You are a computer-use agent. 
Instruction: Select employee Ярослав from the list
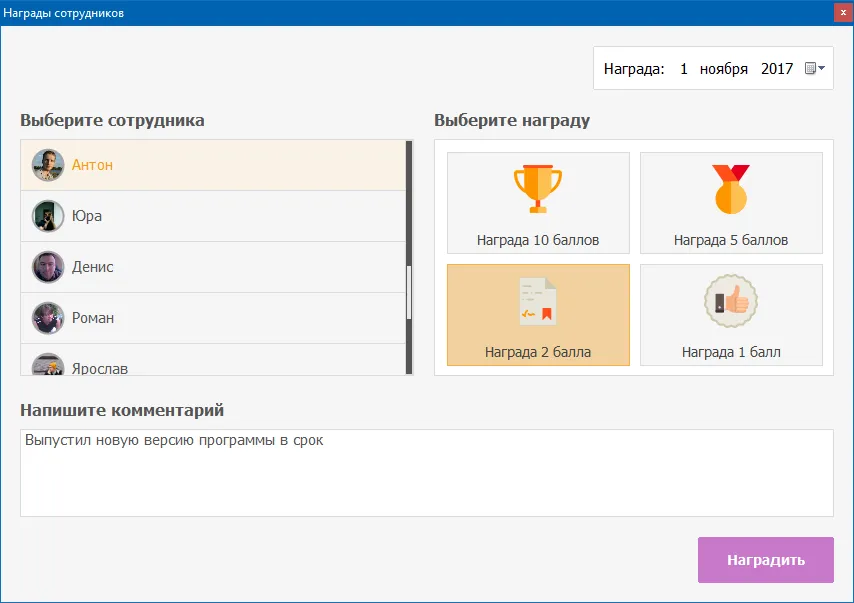[x=100, y=366]
